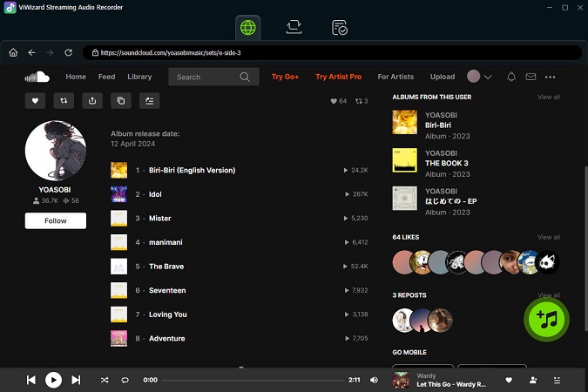Open the Try Go+ link
This screenshot has width=588, height=392.
click(285, 77)
